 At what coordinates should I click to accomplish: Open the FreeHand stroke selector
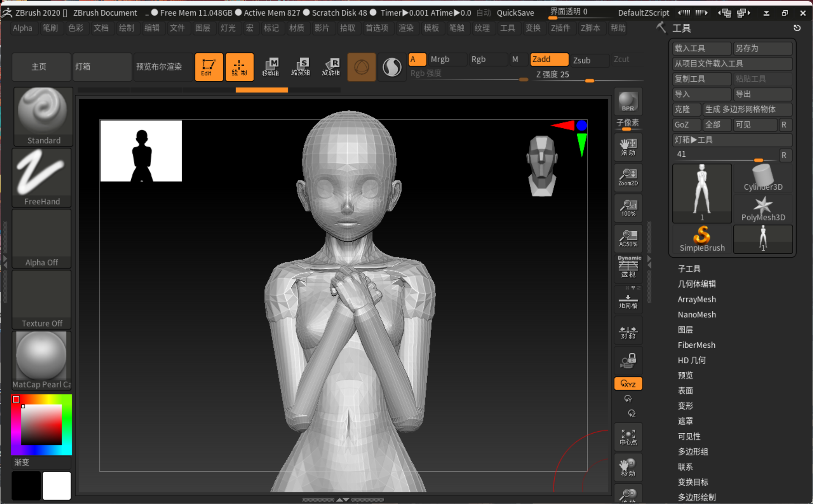[42, 177]
